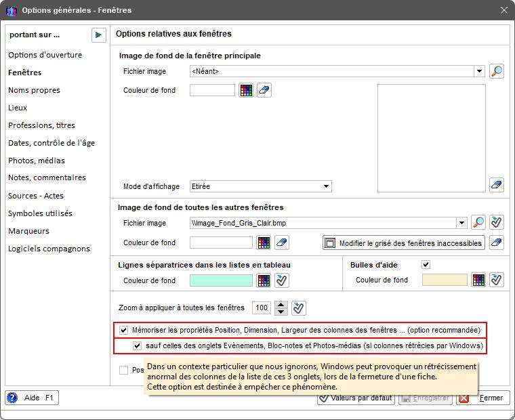This screenshot has height=420, width=515.
Task: Click 'Modifier le grisé des fenêtres inaccessibles'
Action: [404, 243]
